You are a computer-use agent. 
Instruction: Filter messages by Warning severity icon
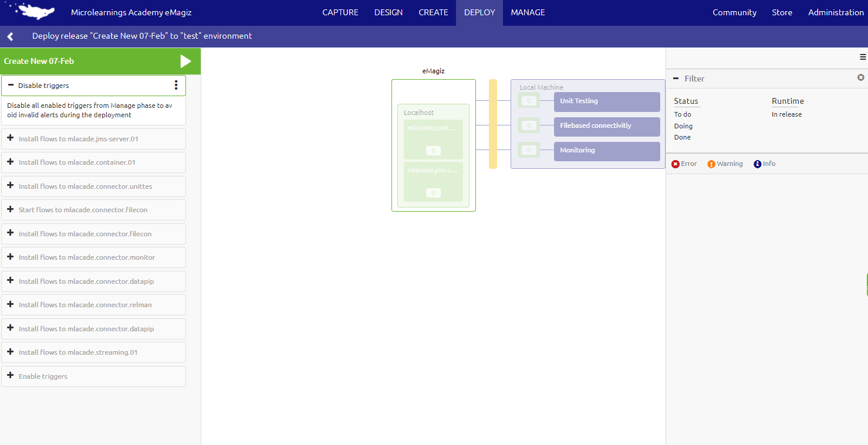(711, 164)
